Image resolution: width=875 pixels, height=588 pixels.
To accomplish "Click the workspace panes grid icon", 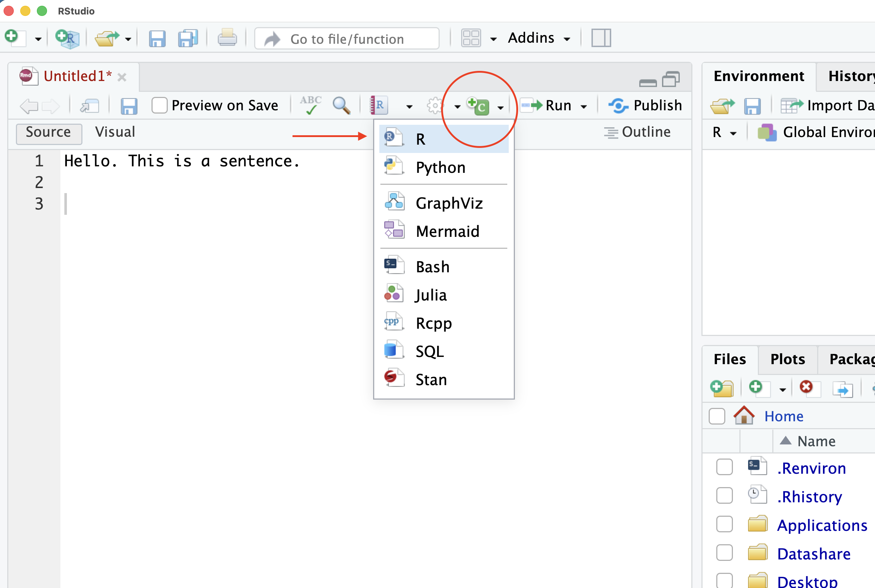I will point(471,38).
